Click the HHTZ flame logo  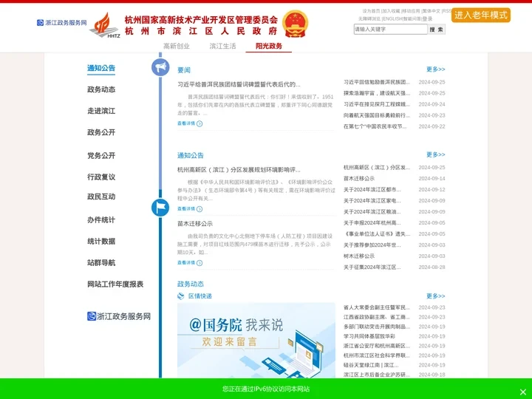tap(105, 25)
